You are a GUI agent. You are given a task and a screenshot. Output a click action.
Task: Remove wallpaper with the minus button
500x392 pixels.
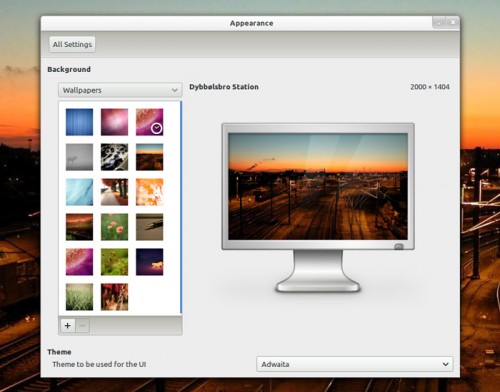[83, 325]
